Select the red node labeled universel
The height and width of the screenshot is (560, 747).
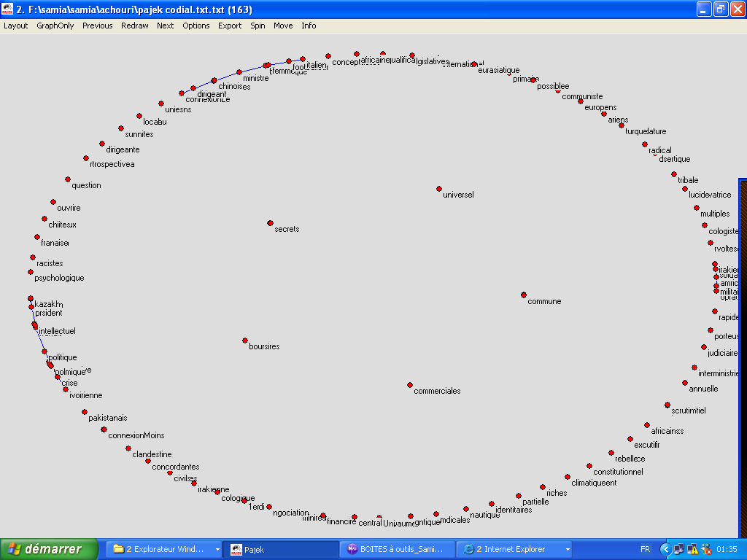point(439,189)
